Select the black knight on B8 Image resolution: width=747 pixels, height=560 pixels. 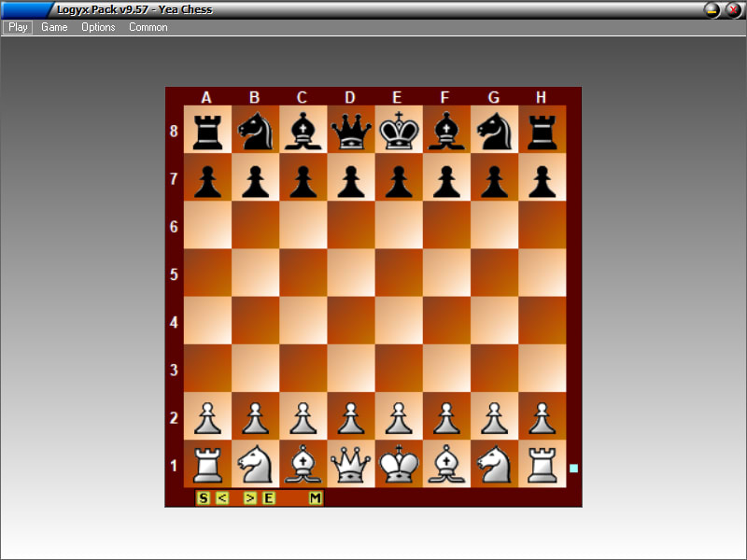[255, 130]
